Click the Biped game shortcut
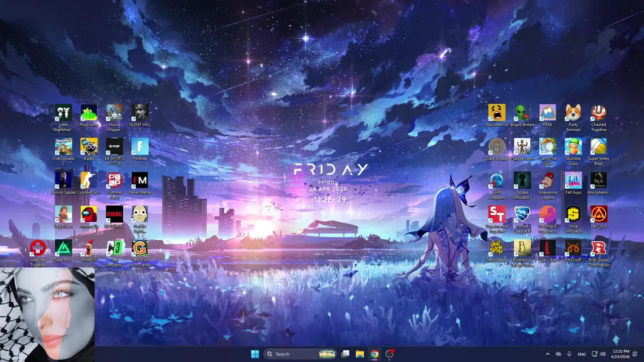 tap(89, 149)
